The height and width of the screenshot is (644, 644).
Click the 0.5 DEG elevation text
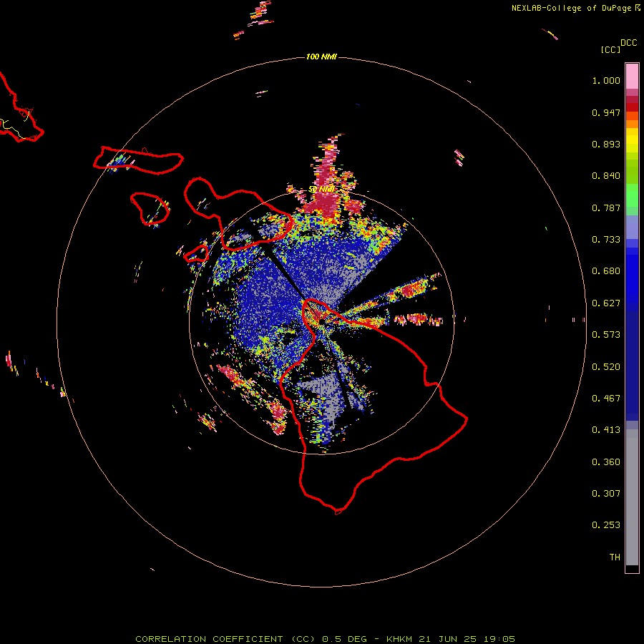[x=346, y=639]
